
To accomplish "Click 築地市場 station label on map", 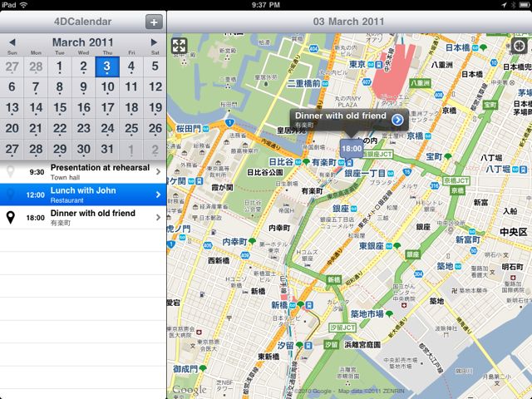I will point(367,314).
